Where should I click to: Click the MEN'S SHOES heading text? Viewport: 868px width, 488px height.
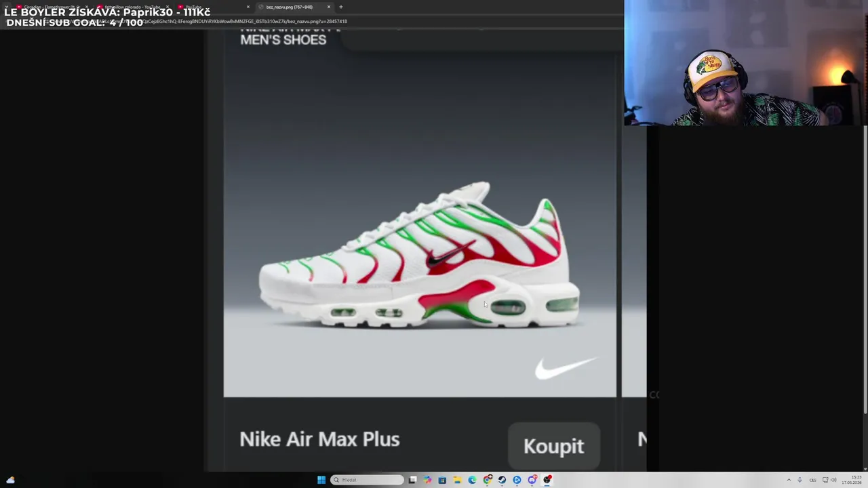[283, 39]
